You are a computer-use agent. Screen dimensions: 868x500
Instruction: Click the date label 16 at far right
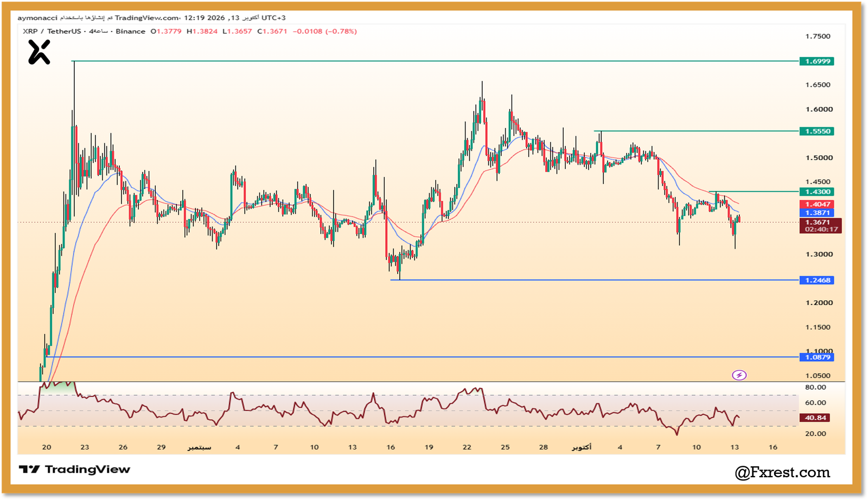tap(773, 447)
